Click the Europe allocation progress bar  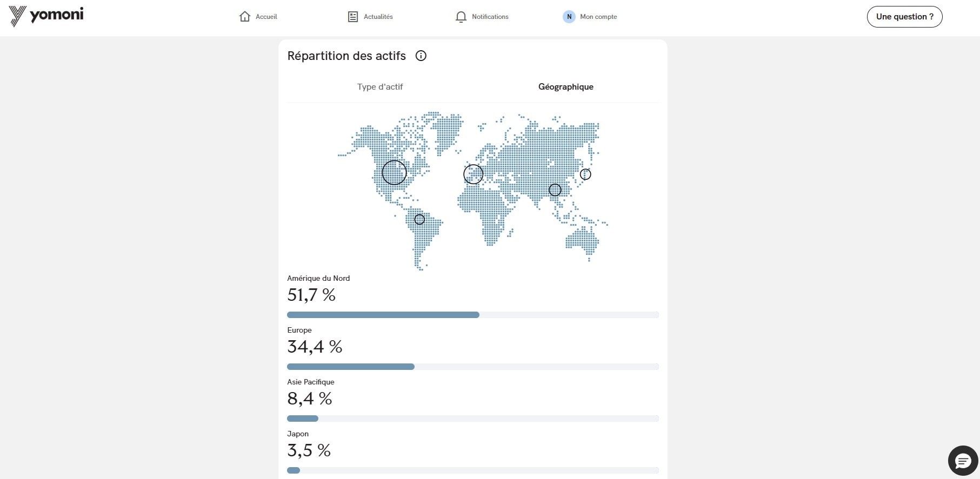[472, 367]
